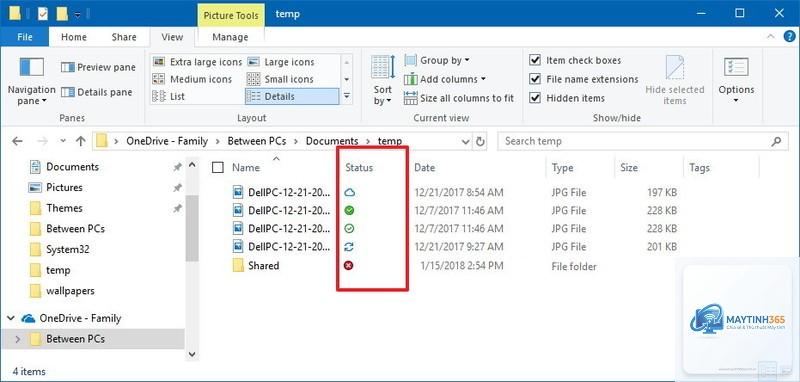Switch to the Manage tab
The height and width of the screenshot is (382, 800).
click(x=230, y=37)
